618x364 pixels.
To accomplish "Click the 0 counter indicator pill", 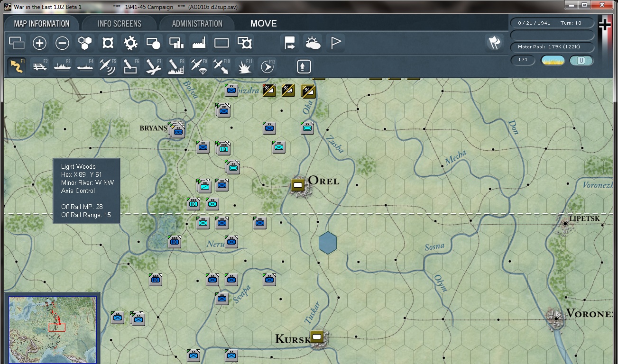I will click(581, 60).
